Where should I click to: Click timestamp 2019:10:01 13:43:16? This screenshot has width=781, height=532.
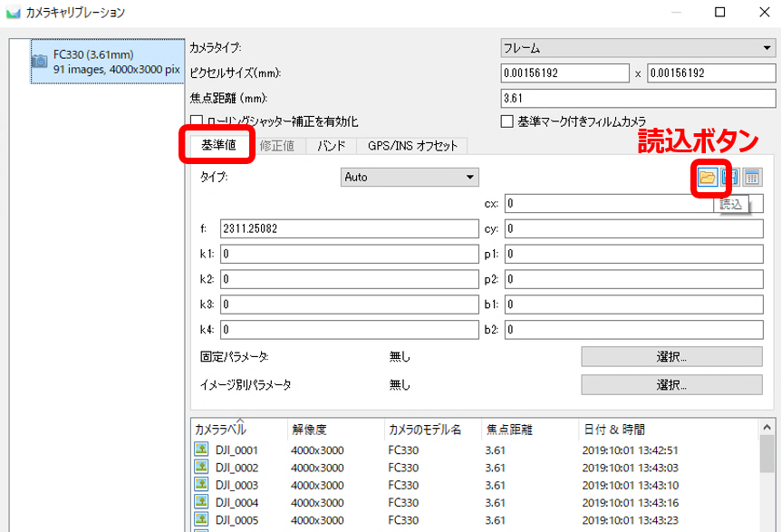point(630,503)
